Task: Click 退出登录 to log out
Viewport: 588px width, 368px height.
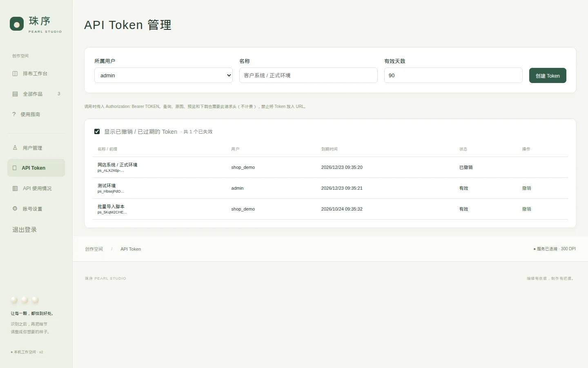Action: (x=24, y=230)
